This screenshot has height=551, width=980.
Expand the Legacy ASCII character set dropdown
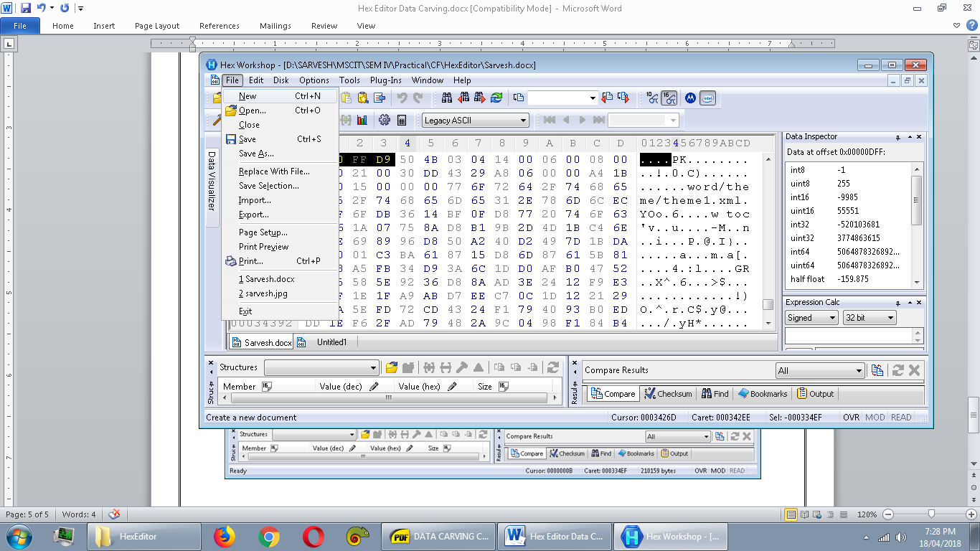(523, 121)
